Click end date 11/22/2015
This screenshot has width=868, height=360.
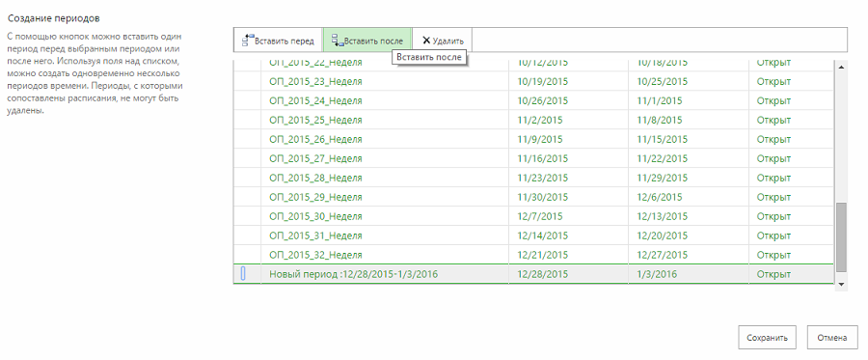(662, 158)
